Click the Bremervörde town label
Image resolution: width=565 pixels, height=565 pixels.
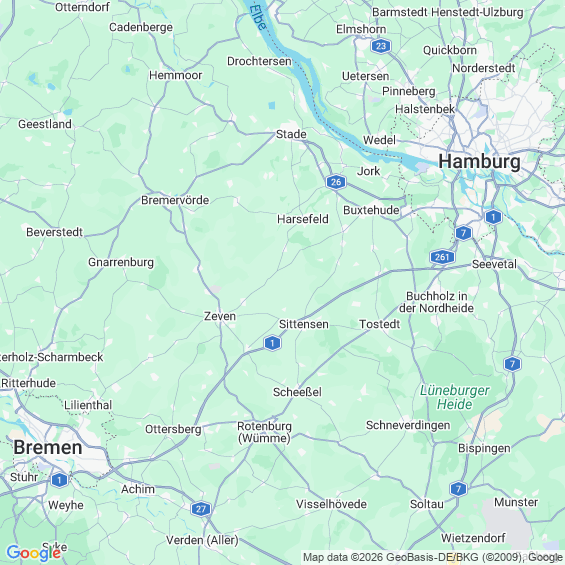[x=175, y=200]
